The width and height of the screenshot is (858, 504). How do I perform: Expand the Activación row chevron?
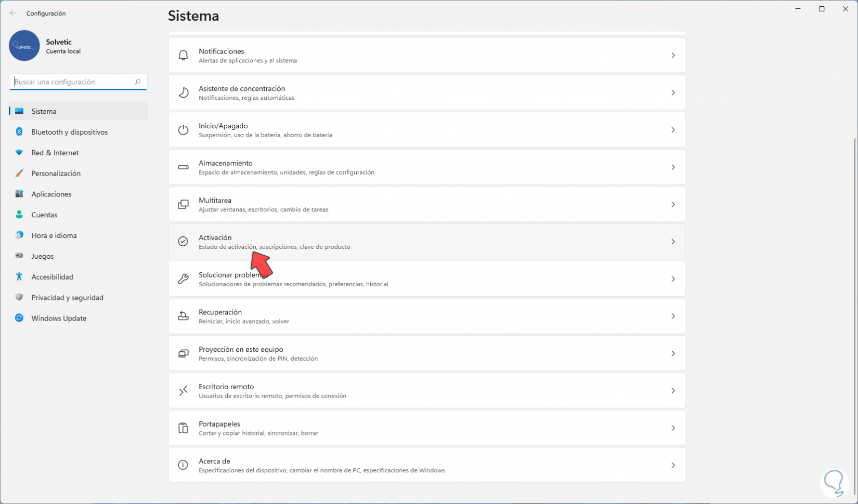673,242
